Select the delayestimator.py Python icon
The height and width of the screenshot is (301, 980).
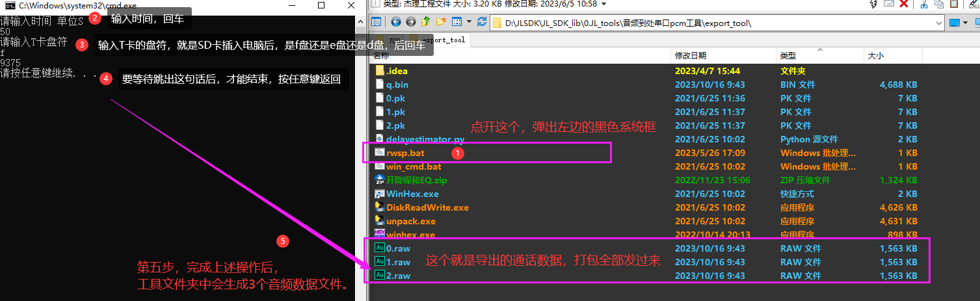coord(380,138)
